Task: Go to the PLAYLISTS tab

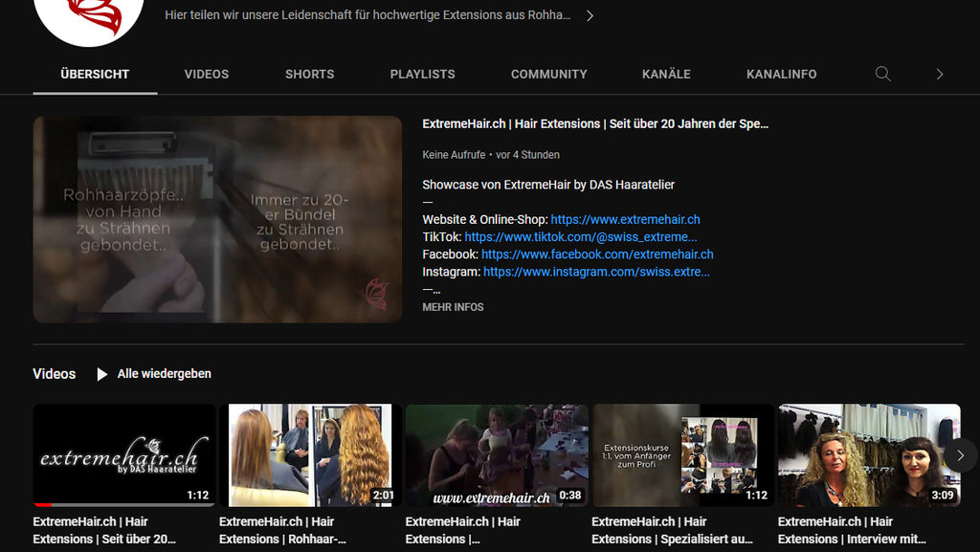Action: [422, 74]
